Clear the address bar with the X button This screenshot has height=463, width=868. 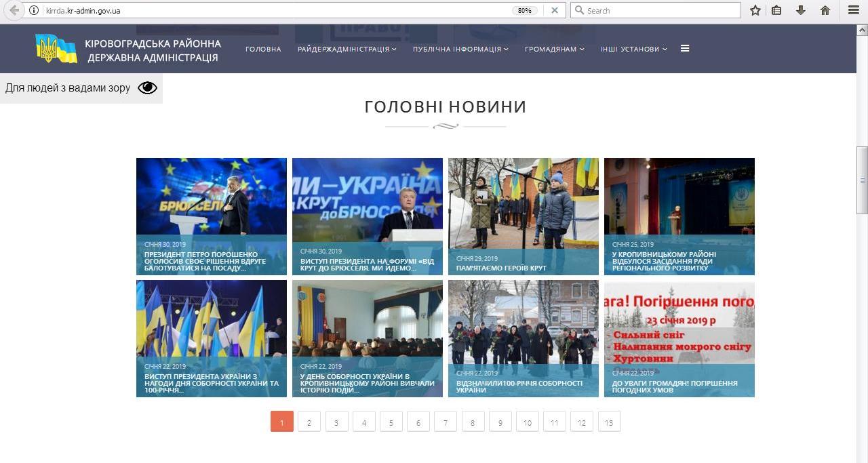(555, 10)
